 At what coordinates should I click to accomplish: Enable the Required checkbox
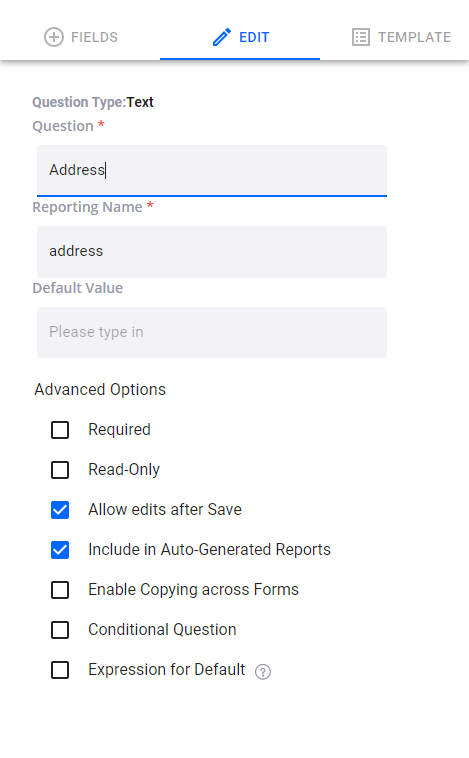click(x=60, y=430)
